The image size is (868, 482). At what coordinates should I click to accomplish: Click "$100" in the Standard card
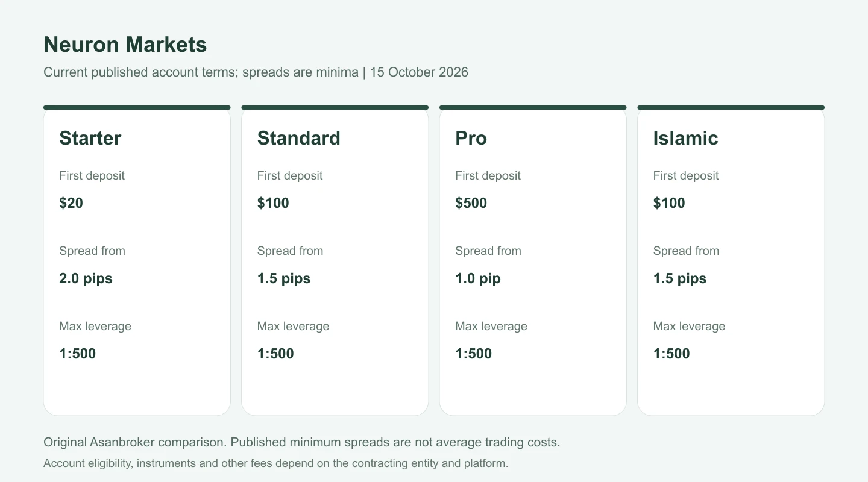tap(273, 203)
